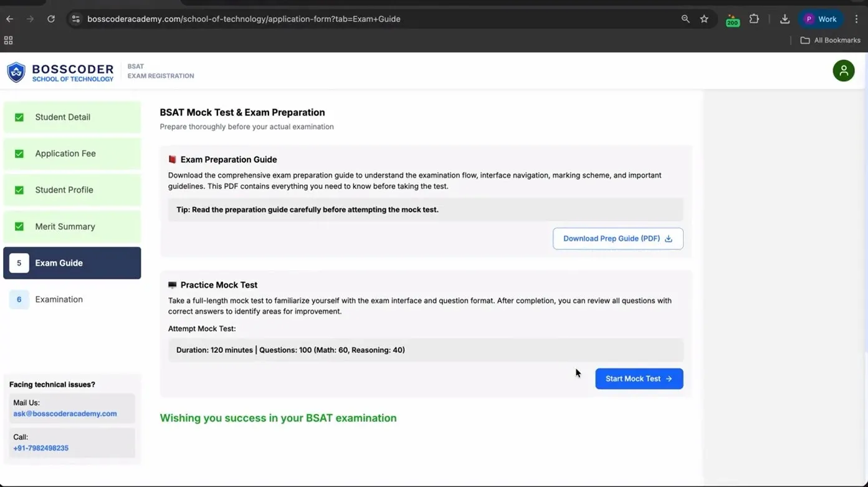The image size is (868, 487).
Task: Select the Exam Guide step
Action: (x=72, y=263)
